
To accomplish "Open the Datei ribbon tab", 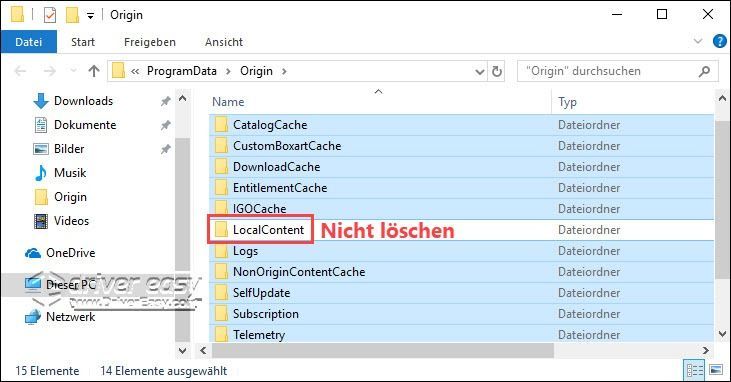I will [29, 42].
